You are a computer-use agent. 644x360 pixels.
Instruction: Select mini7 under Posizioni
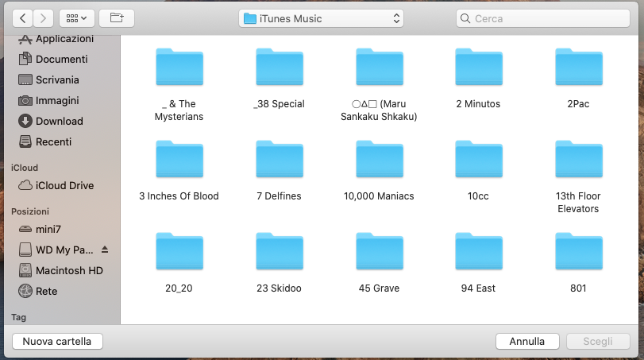pos(40,230)
